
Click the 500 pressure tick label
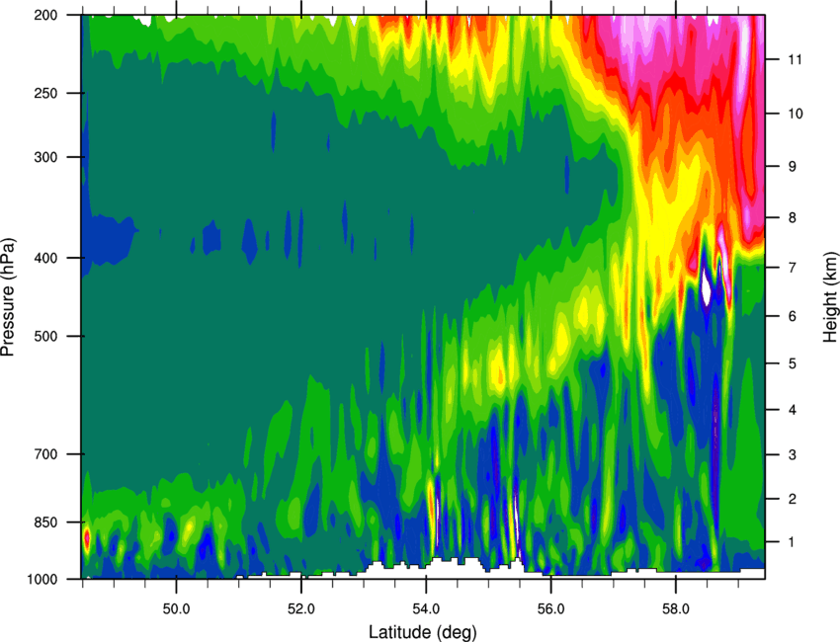46,336
